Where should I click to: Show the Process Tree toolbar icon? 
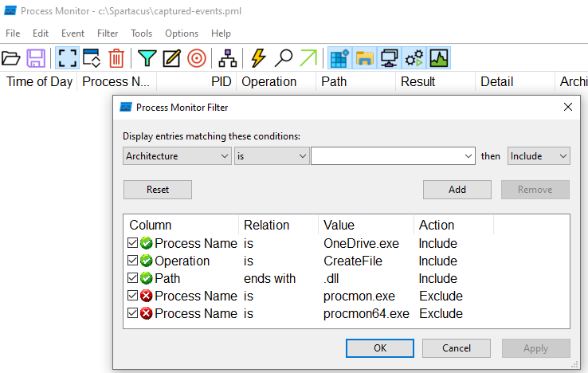pyautogui.click(x=228, y=58)
